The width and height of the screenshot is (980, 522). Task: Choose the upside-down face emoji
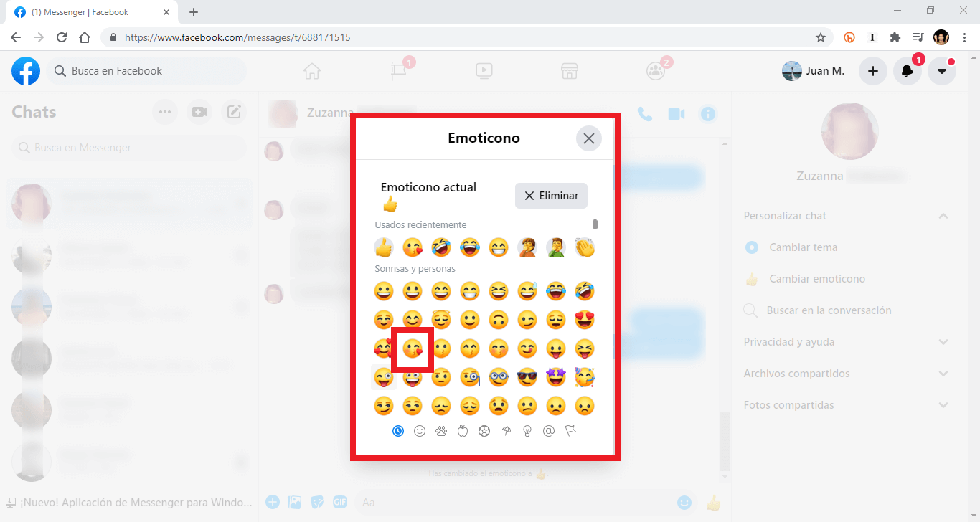[x=499, y=320]
